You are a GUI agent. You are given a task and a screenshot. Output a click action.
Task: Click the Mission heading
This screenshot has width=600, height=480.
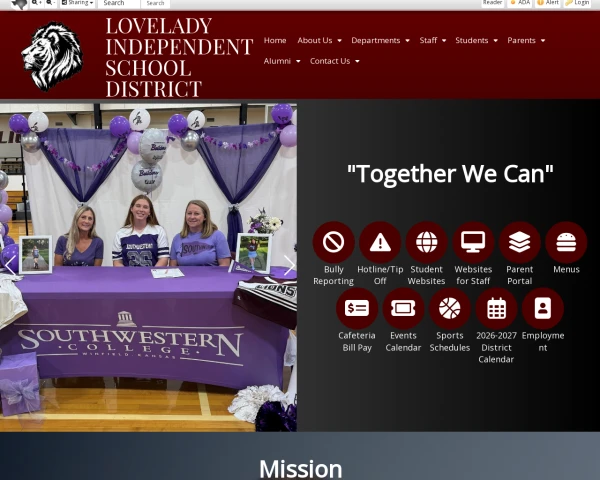click(300, 469)
